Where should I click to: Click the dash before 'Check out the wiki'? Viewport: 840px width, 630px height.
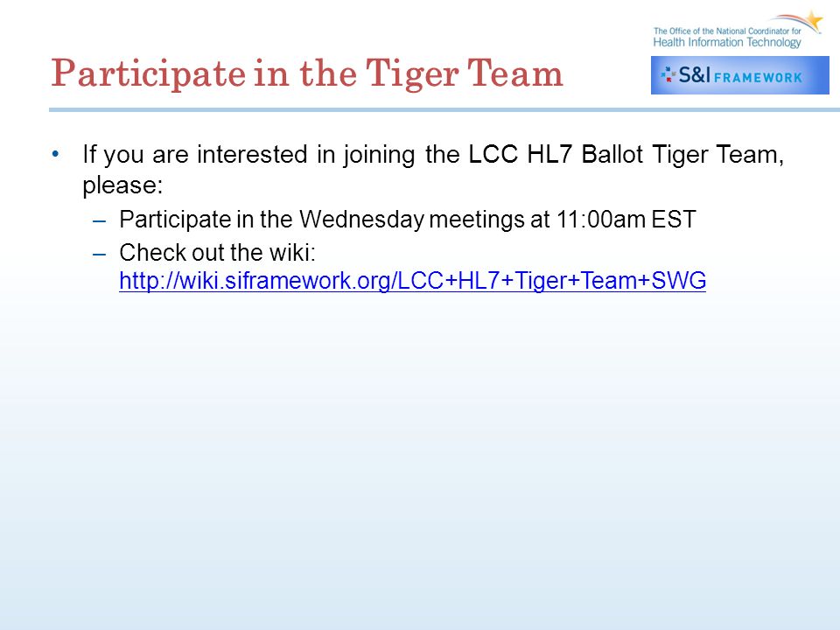99,254
